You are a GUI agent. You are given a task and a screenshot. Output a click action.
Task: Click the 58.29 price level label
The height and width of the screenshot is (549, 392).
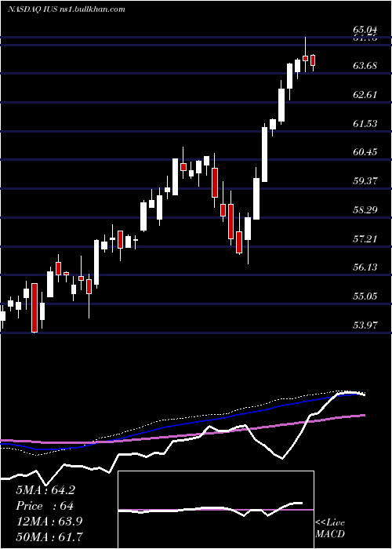(x=365, y=210)
